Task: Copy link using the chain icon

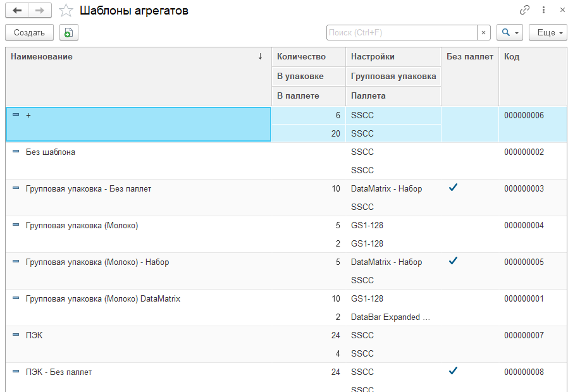Action: [524, 11]
